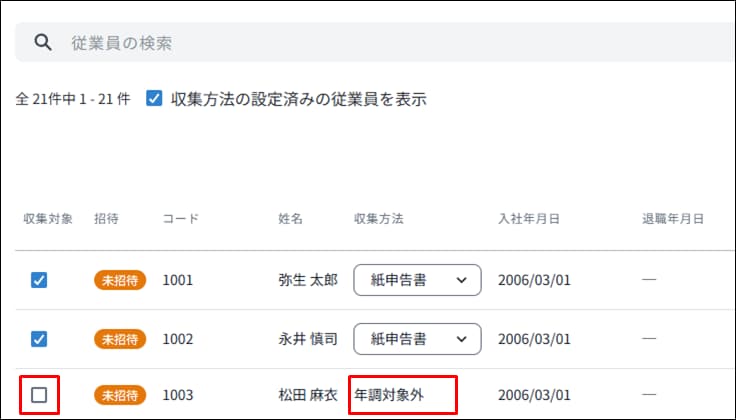Click the 年調対象外 text for employee 1003
This screenshot has height=420, width=736.
(389, 395)
